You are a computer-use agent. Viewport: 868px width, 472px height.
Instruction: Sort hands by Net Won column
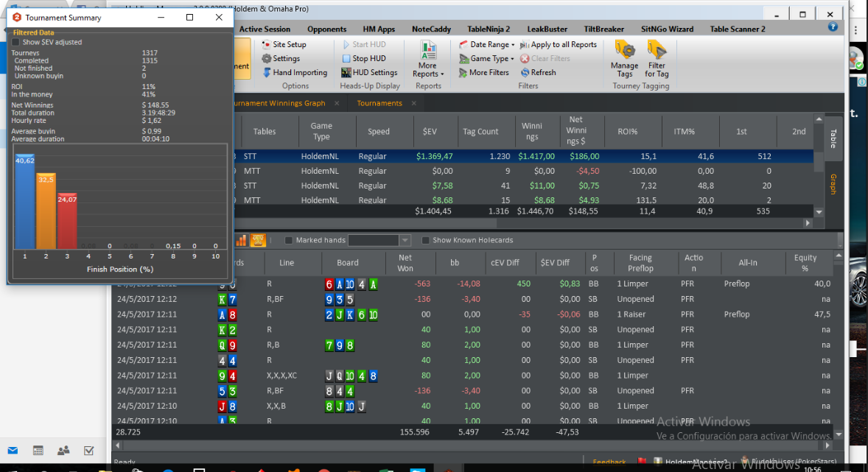coord(405,263)
